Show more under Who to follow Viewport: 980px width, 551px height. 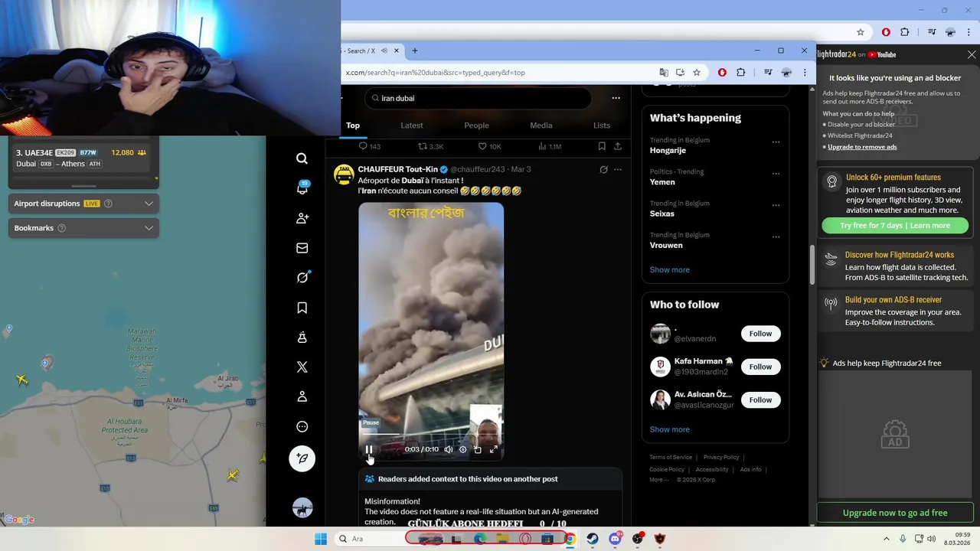(x=670, y=429)
